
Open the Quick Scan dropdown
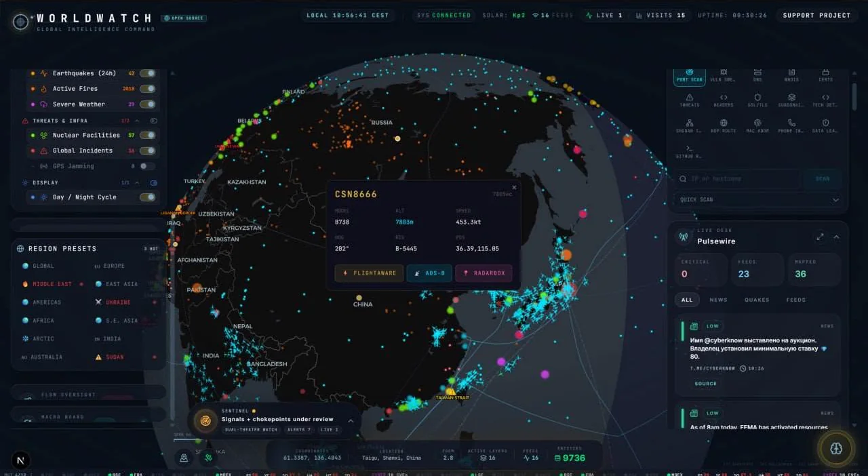(759, 200)
